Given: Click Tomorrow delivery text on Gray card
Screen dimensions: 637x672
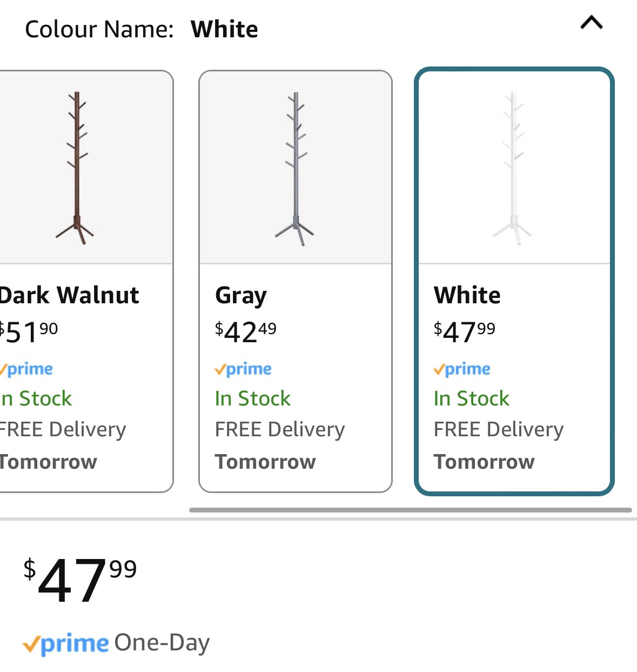Looking at the screenshot, I should coord(265,462).
